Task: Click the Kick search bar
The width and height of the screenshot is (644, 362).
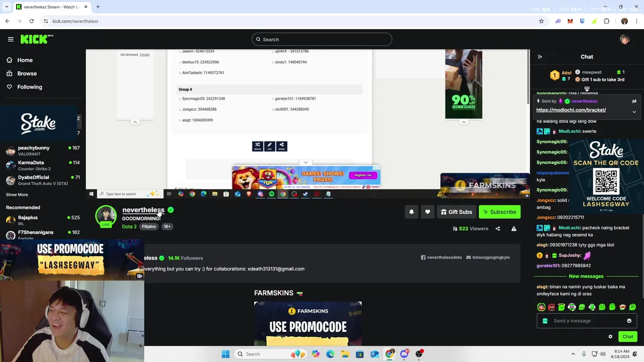Action: tap(321, 39)
